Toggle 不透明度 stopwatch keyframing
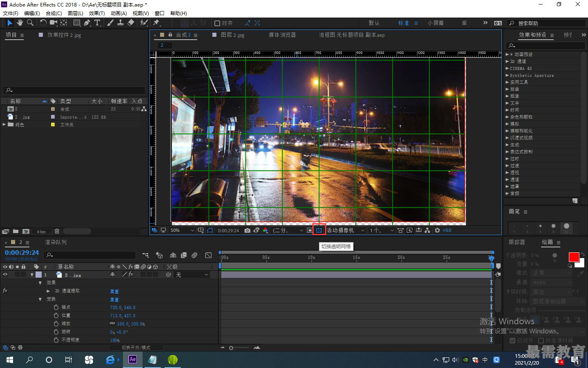 pyautogui.click(x=56, y=340)
